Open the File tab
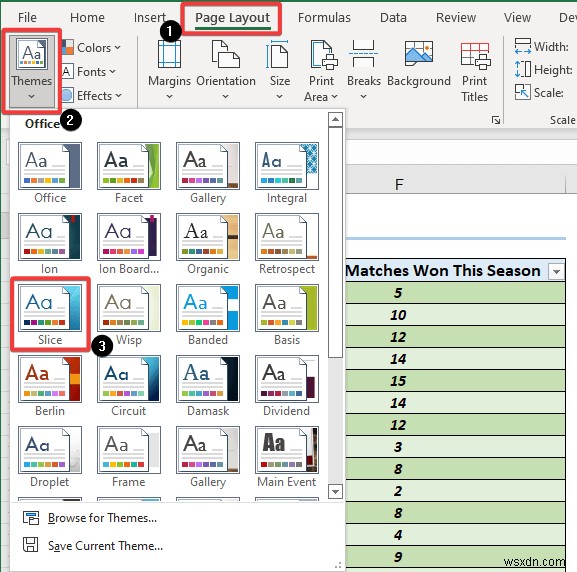This screenshot has width=577, height=572. (x=27, y=17)
